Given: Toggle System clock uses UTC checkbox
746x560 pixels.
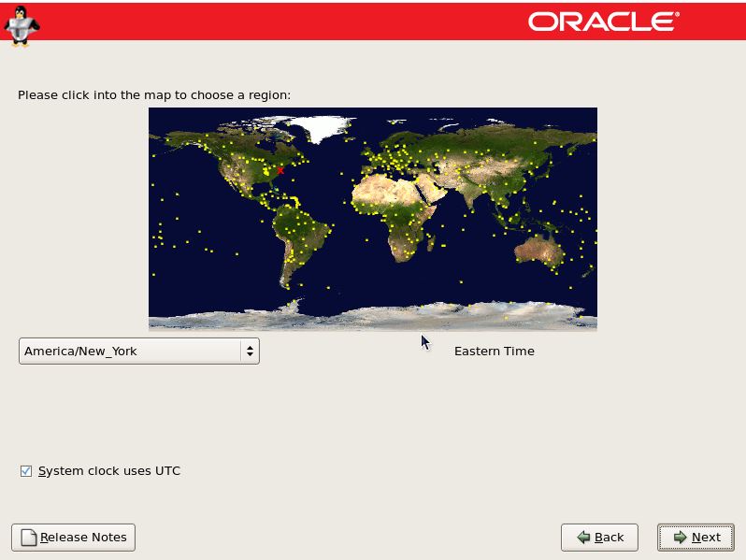Looking at the screenshot, I should (26, 471).
